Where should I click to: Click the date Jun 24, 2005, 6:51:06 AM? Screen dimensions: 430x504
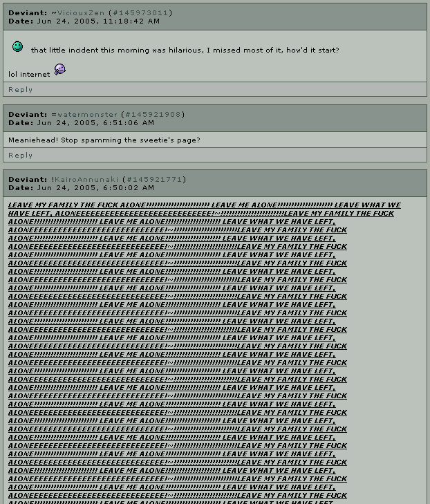pos(95,123)
